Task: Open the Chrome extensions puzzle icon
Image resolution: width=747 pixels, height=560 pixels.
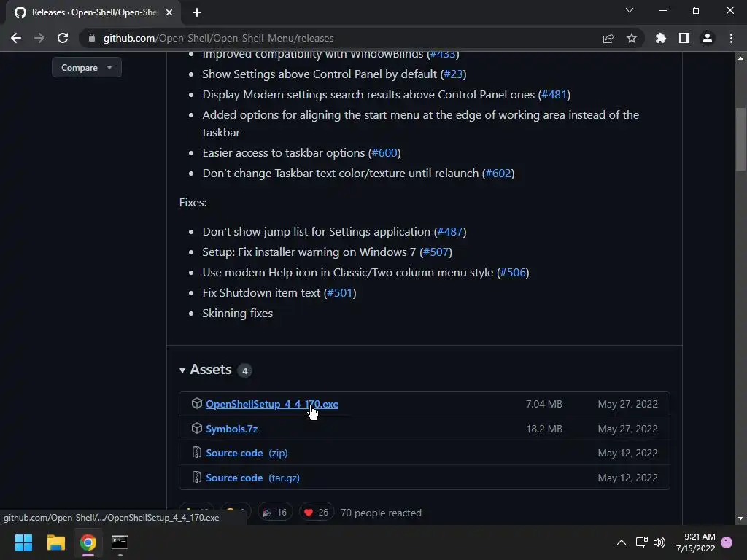Action: tap(661, 38)
